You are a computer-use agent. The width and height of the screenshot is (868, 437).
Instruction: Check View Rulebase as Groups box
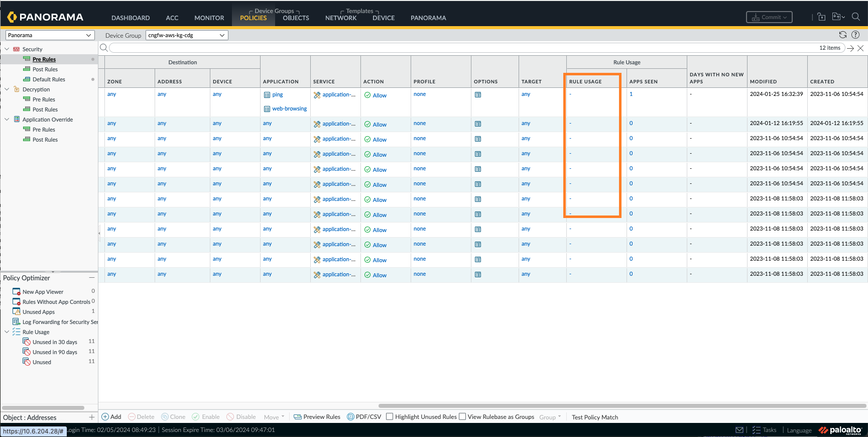pyautogui.click(x=462, y=416)
